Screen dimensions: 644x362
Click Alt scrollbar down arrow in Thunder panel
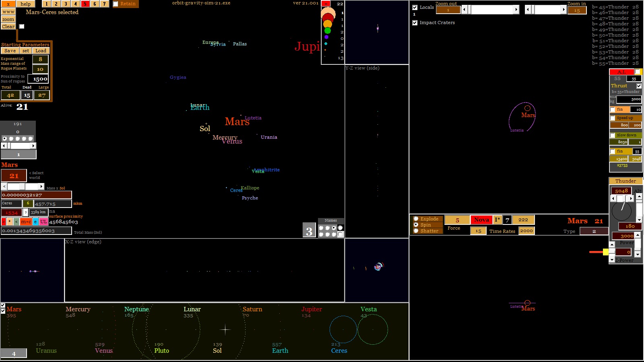[639, 220]
